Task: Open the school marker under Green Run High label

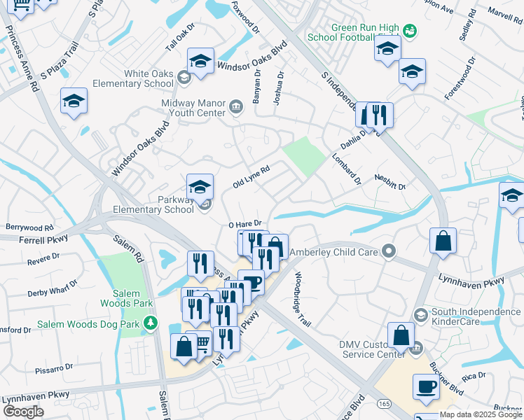Action: pos(387,50)
